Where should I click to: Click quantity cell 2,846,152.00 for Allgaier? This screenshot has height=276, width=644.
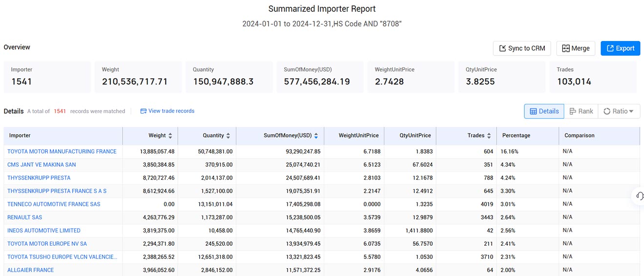(217, 270)
